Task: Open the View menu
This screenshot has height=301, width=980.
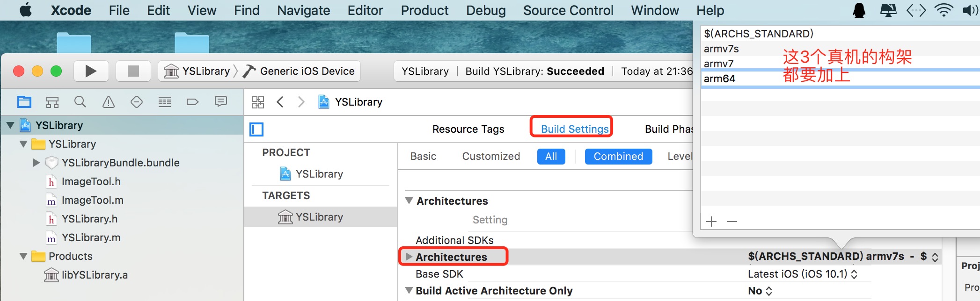Action: [x=202, y=10]
